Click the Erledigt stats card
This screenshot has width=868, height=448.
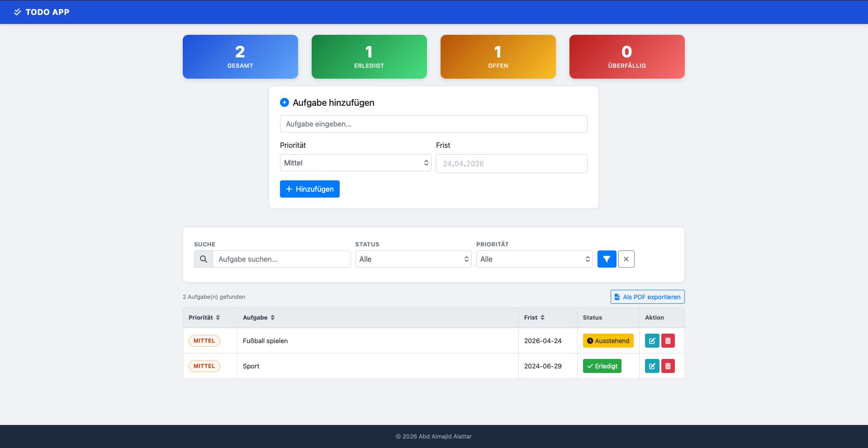[369, 57]
